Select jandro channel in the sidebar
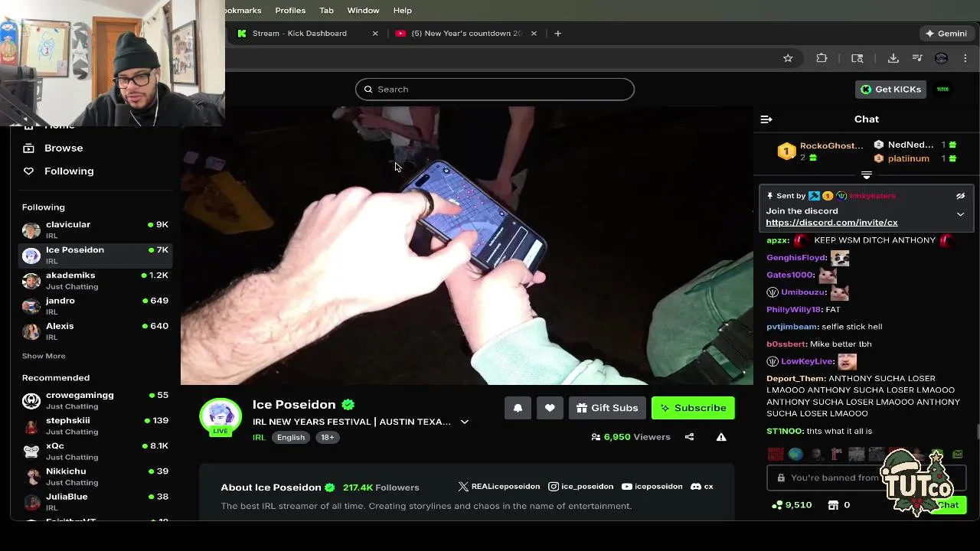This screenshot has width=980, height=551. [95, 305]
